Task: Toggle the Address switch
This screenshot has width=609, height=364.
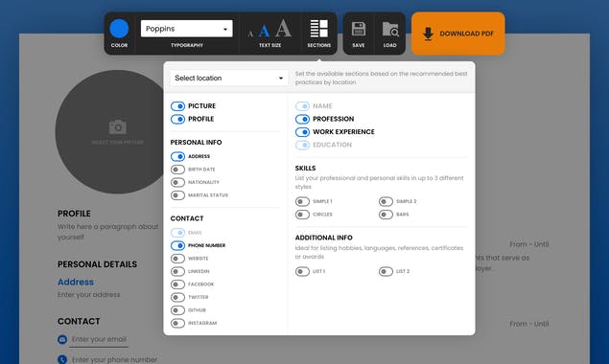Action: 177,156
